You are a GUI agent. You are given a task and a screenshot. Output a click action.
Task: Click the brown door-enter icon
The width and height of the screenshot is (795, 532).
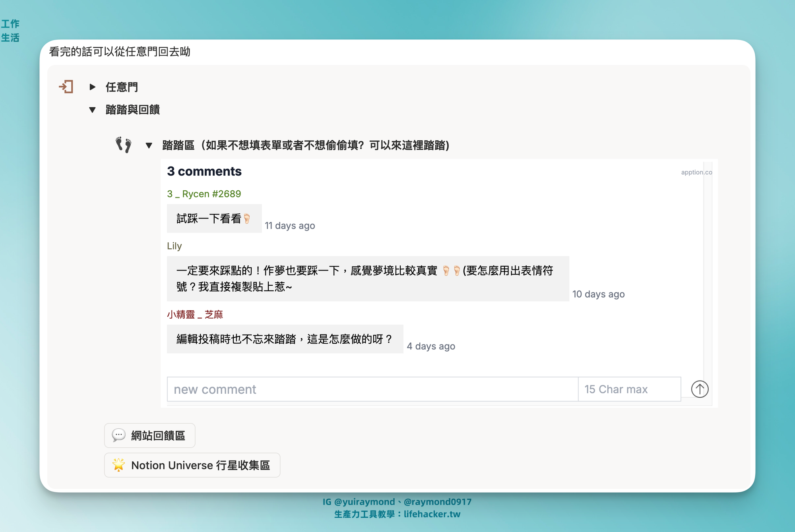tap(66, 87)
